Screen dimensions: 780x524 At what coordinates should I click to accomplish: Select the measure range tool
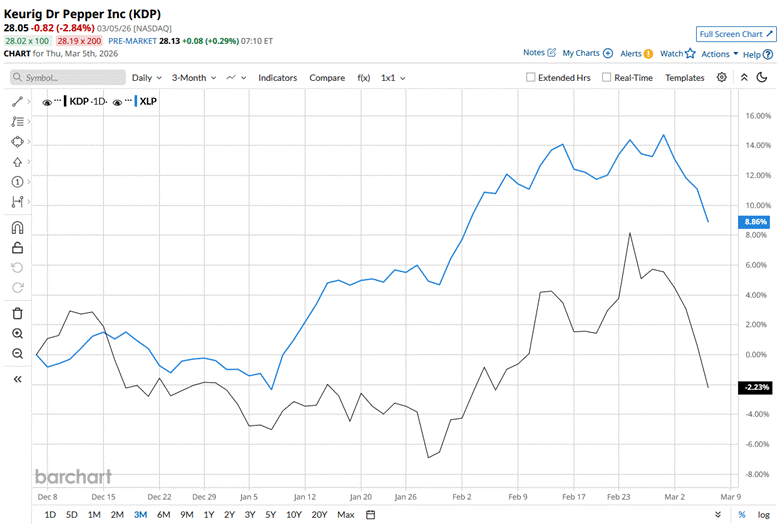tap(17, 202)
